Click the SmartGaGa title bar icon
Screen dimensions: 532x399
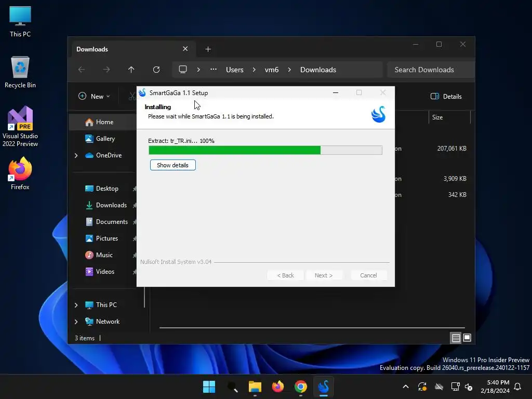pos(142,92)
